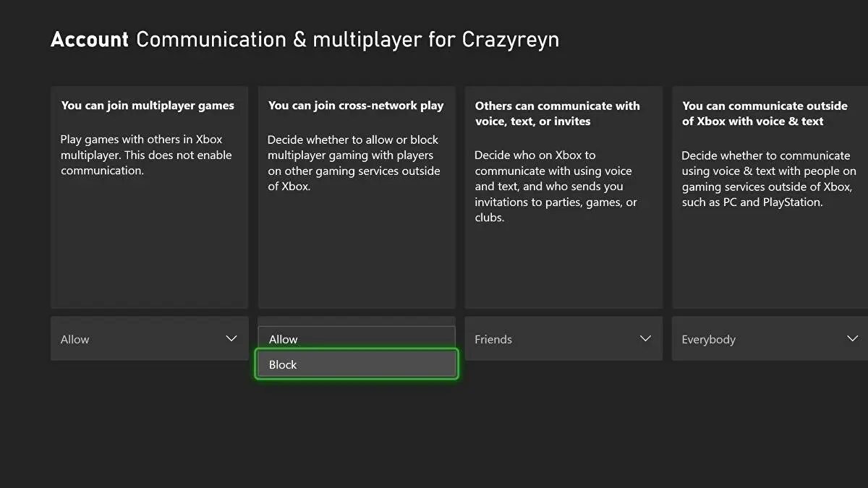Open the Friends communication audience dropdown
The height and width of the screenshot is (488, 868).
point(563,338)
